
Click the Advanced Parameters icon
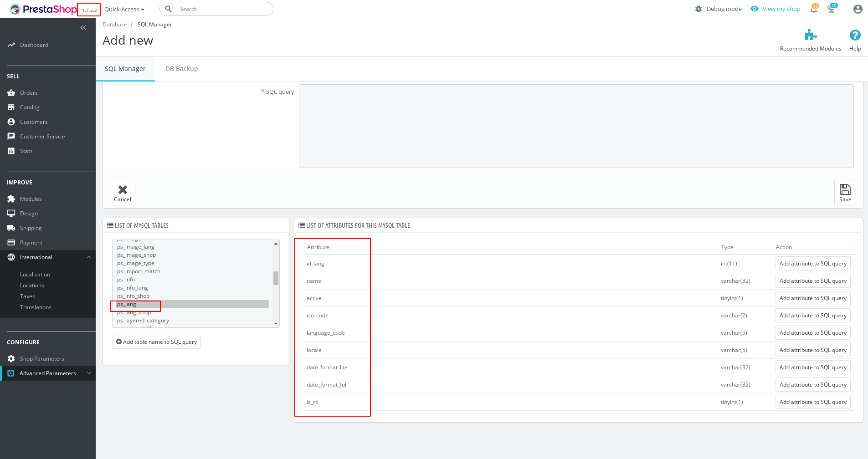pos(11,373)
